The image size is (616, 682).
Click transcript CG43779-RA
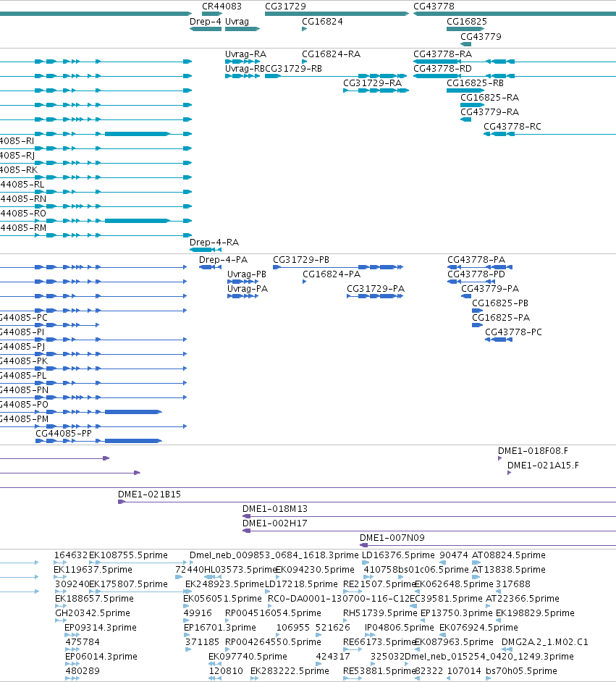489,112
